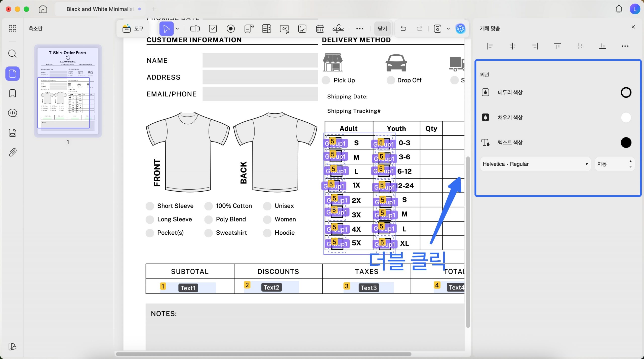Select the checkbox form tool
The image size is (644, 359).
click(213, 29)
